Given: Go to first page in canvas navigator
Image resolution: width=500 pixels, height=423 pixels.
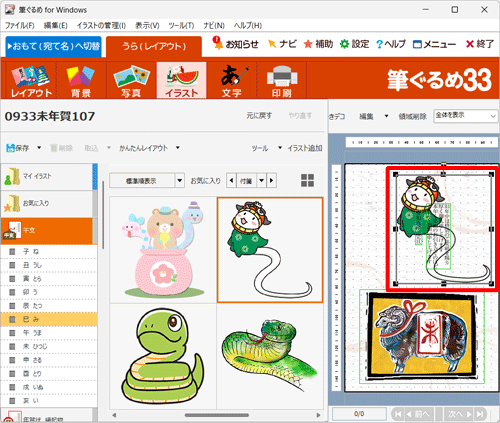Looking at the screenshot, I should (398, 414).
